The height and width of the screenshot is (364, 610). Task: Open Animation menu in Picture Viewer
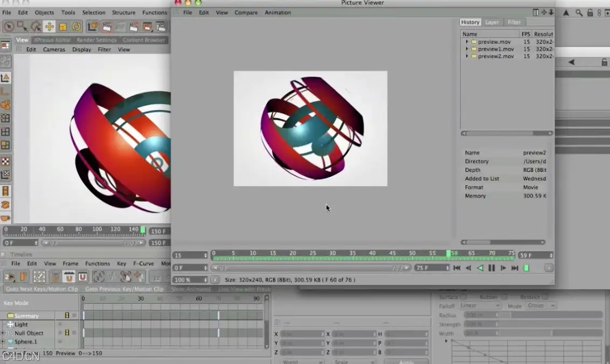pyautogui.click(x=278, y=12)
